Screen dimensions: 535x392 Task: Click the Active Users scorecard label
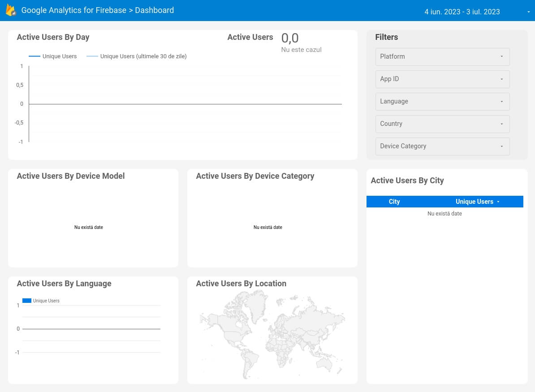pyautogui.click(x=250, y=37)
